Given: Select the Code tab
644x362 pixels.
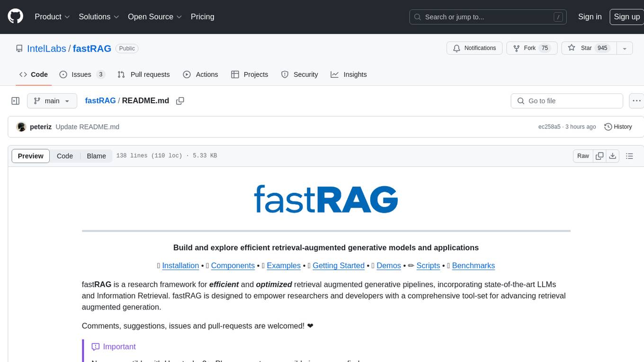Looking at the screenshot, I should 34,74.
